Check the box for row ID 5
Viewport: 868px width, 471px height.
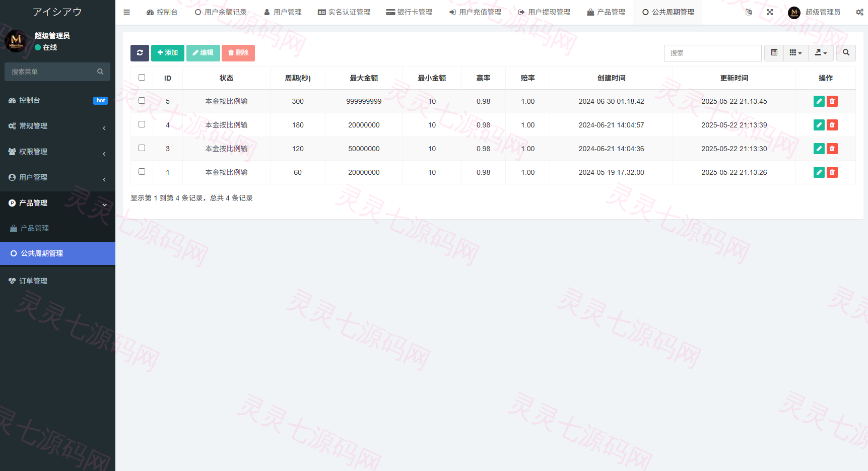(142, 101)
